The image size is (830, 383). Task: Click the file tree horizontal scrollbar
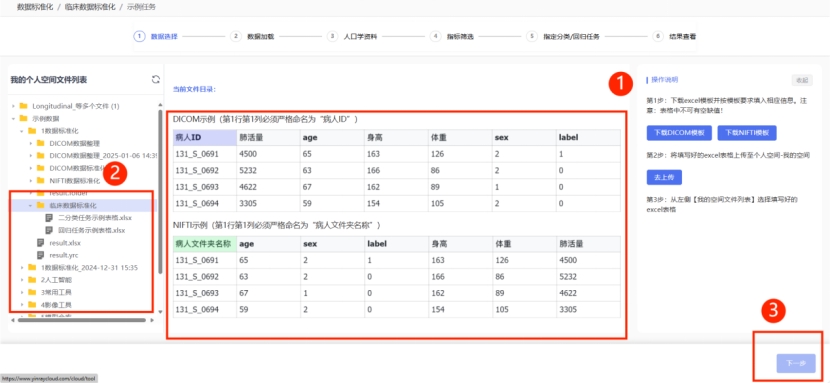point(82,320)
